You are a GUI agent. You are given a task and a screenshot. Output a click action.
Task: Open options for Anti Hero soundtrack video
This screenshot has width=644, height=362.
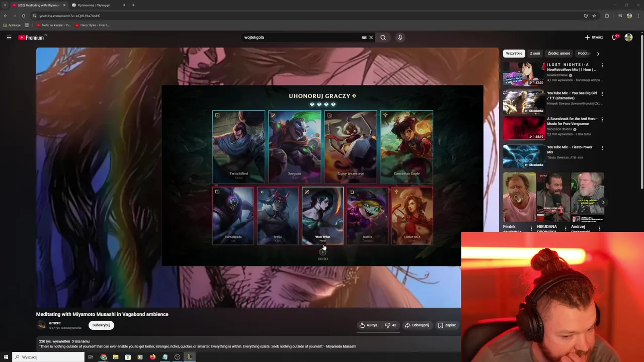(602, 120)
